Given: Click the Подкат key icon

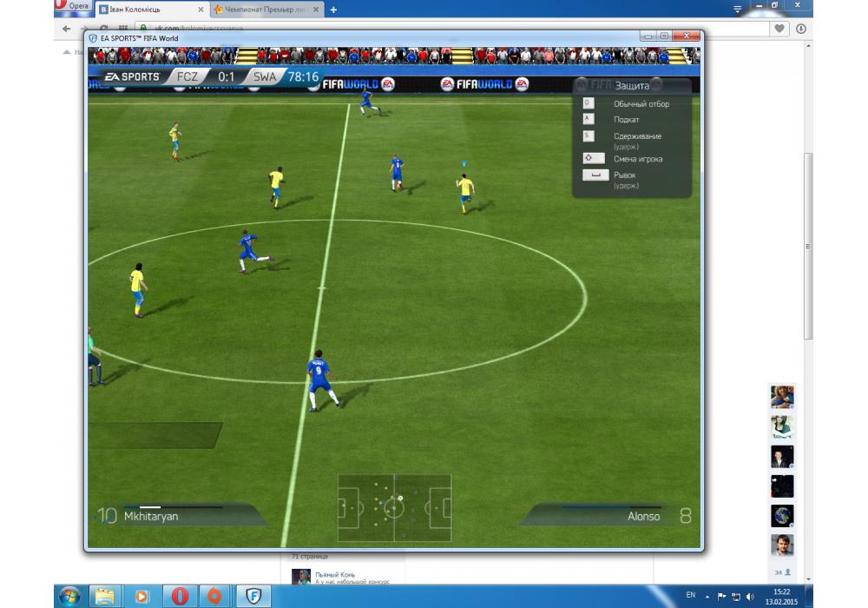Looking at the screenshot, I should click(588, 119).
